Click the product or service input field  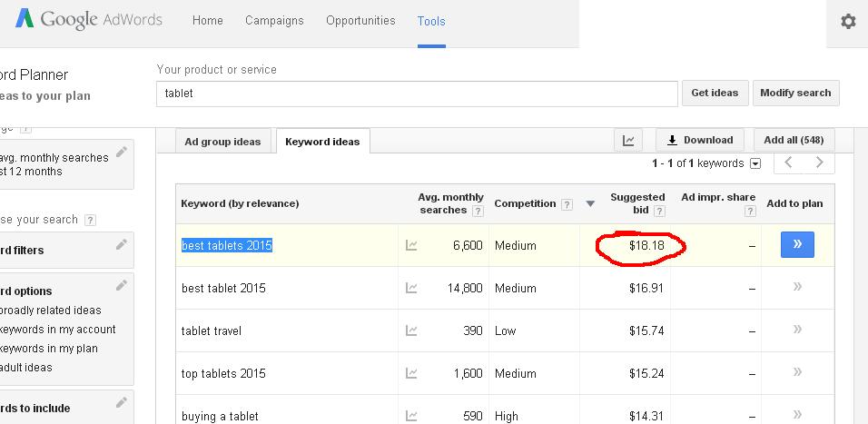(417, 94)
